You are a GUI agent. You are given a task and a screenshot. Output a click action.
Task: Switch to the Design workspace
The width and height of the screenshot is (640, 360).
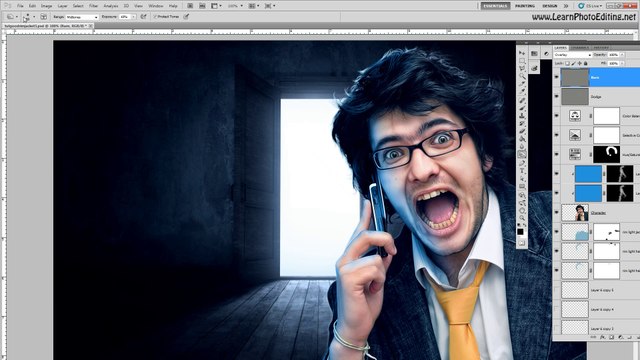[x=549, y=6]
